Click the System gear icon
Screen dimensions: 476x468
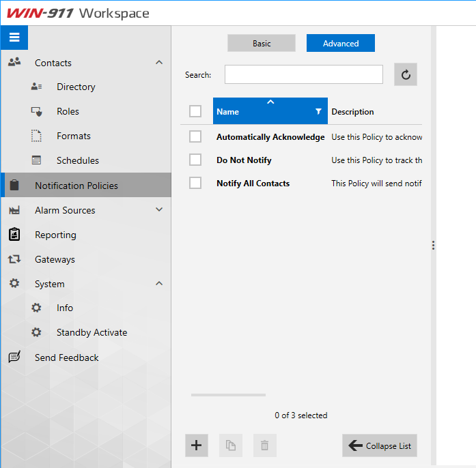pyautogui.click(x=14, y=283)
